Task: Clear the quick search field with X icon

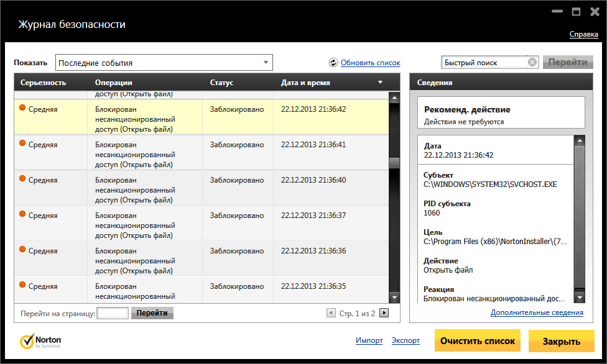Action: coord(532,62)
